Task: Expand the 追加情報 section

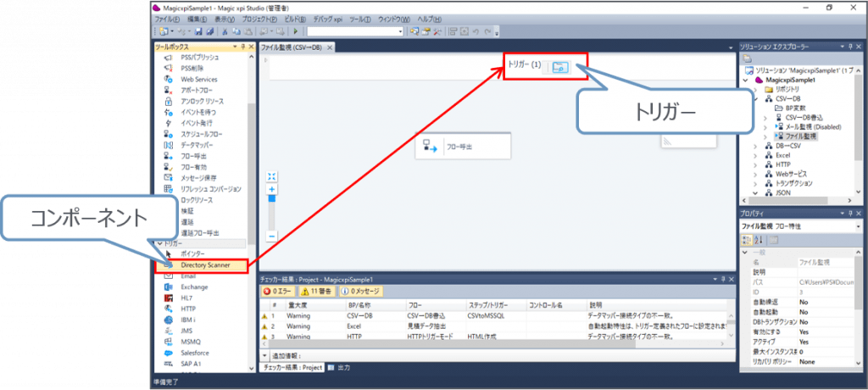Action: 265,356
